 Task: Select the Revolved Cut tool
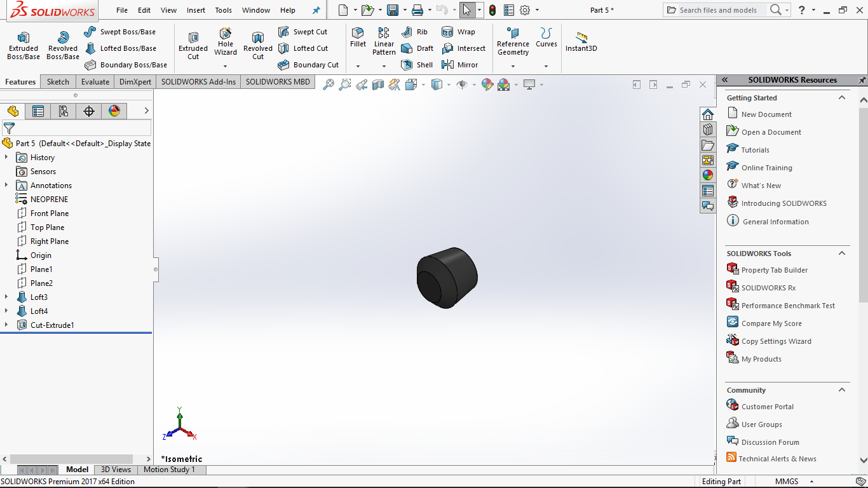258,46
